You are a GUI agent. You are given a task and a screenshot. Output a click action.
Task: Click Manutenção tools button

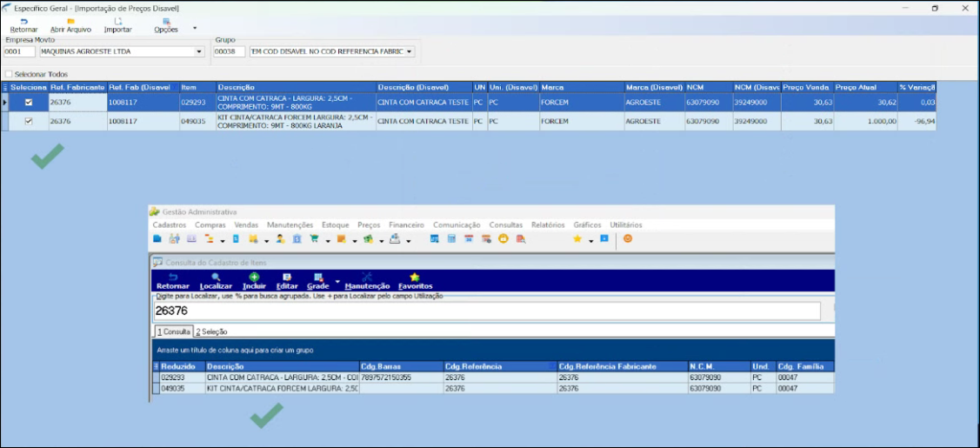[367, 281]
